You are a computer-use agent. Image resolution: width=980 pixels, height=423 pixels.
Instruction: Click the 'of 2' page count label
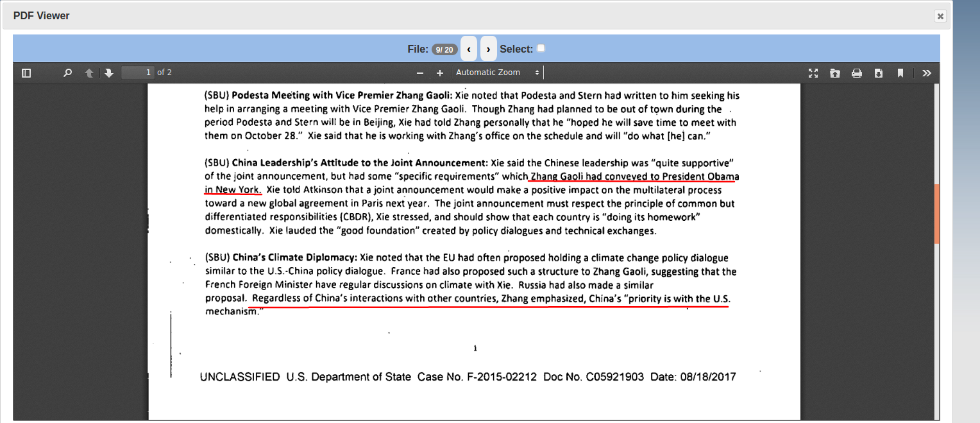point(165,73)
